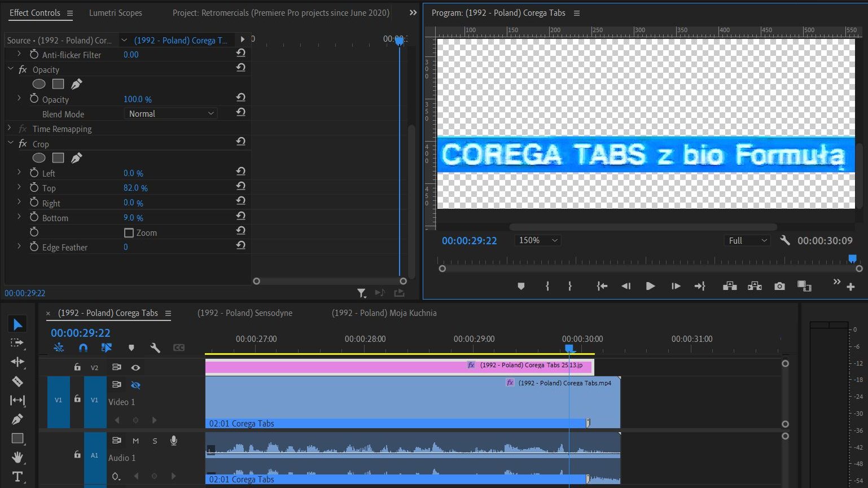The width and height of the screenshot is (868, 488).
Task: Mute the Audio 1 track
Action: click(x=135, y=441)
